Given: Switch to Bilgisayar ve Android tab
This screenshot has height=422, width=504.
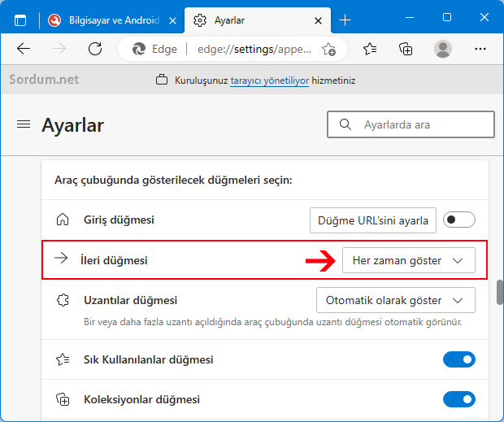Looking at the screenshot, I should click(x=112, y=20).
